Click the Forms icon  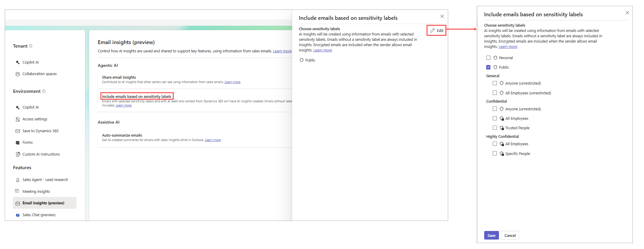coord(18,143)
